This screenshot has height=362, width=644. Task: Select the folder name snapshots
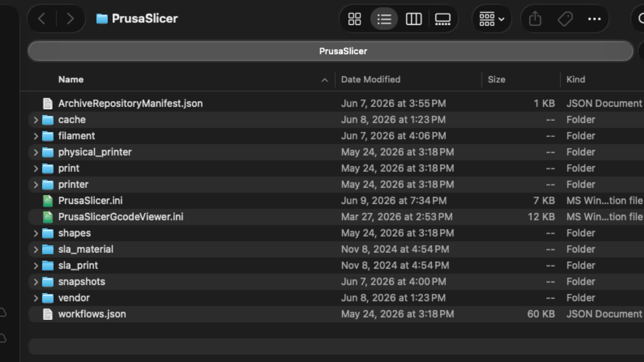(82, 282)
